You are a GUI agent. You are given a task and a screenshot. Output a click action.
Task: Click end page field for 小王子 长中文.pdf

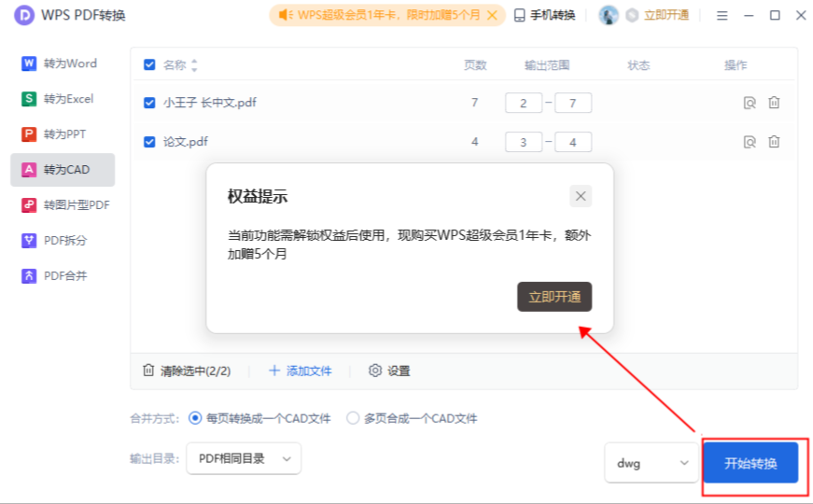click(x=573, y=104)
